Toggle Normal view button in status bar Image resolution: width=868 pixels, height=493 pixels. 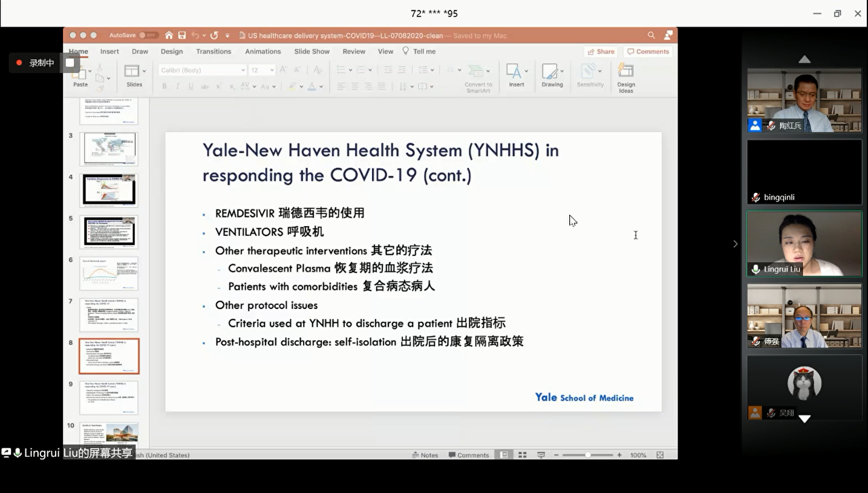point(504,455)
